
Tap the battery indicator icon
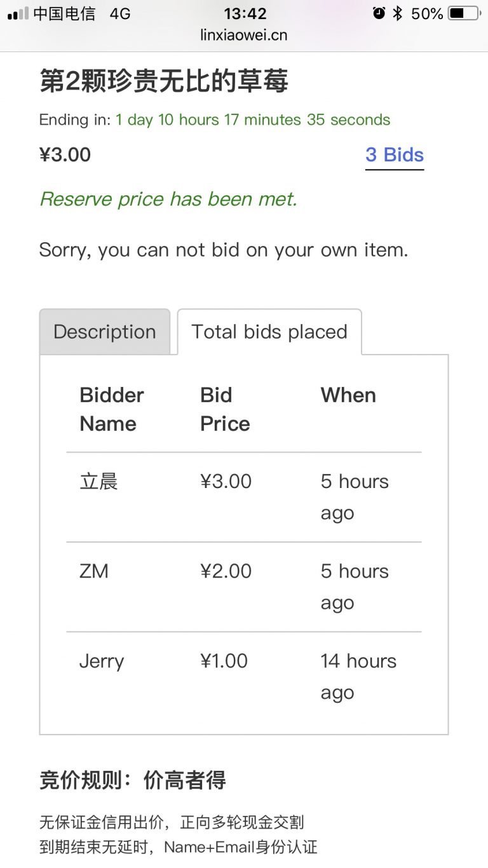pyautogui.click(x=464, y=13)
